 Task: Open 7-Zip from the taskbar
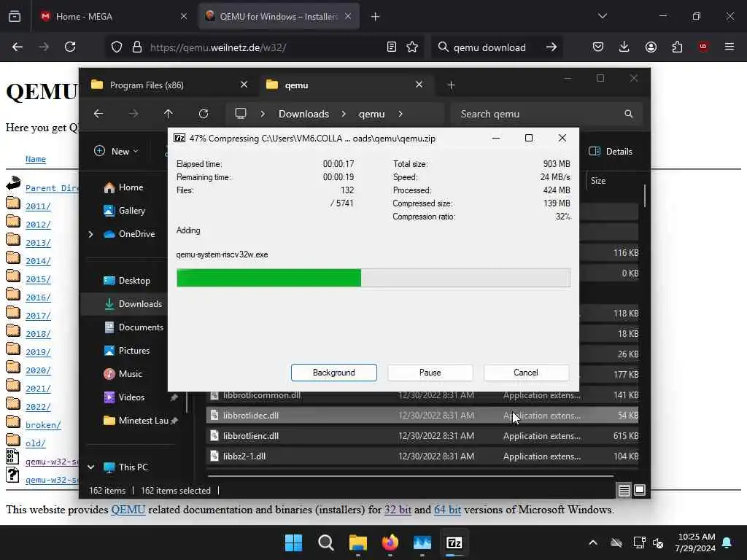[454, 542]
